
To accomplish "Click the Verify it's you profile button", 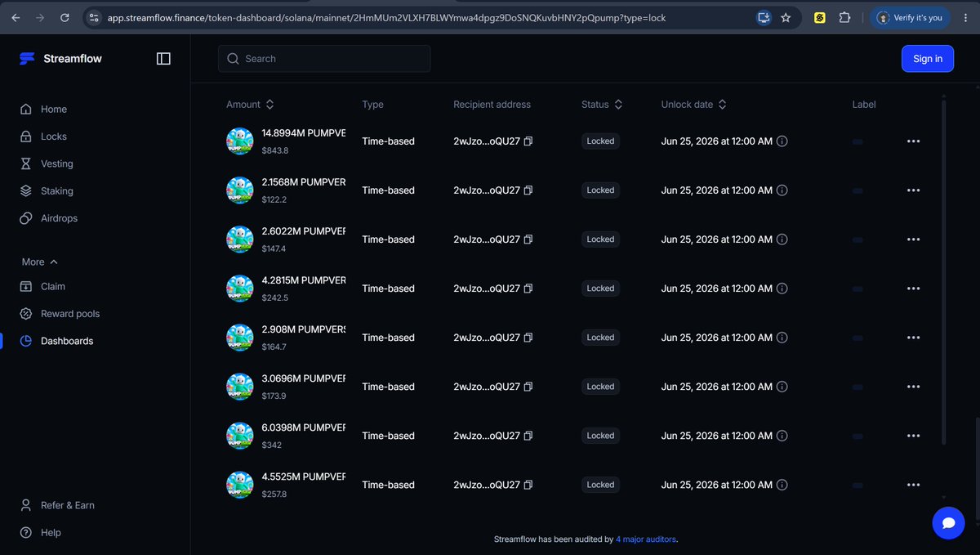I will 910,17.
